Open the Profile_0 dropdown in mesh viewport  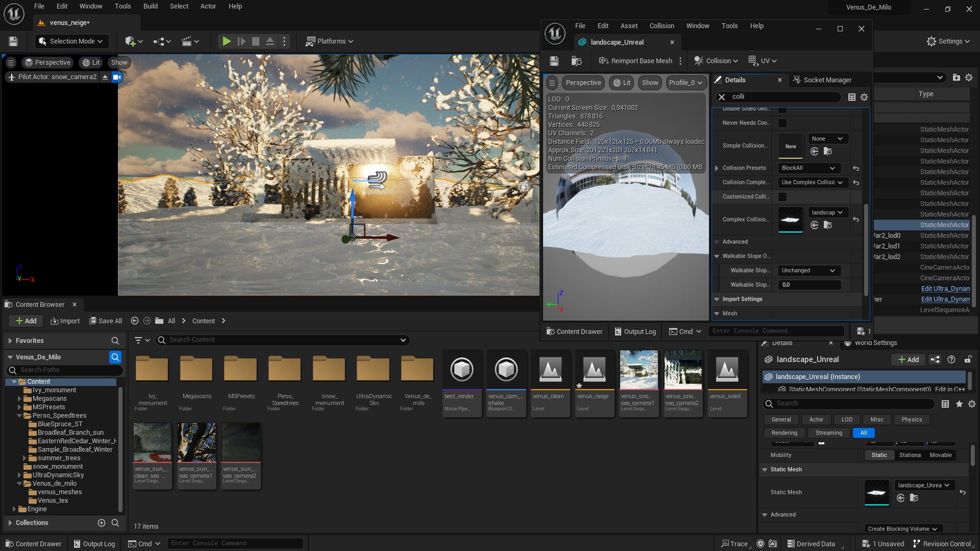(x=686, y=83)
